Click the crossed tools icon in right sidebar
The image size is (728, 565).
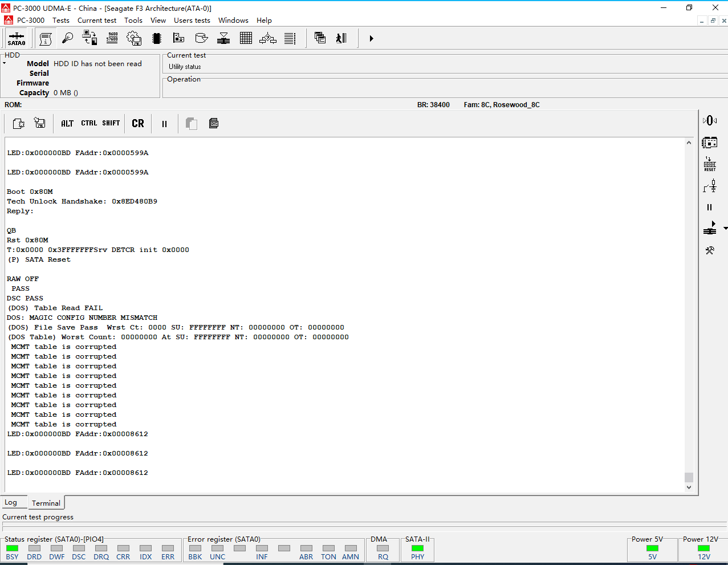pyautogui.click(x=710, y=250)
